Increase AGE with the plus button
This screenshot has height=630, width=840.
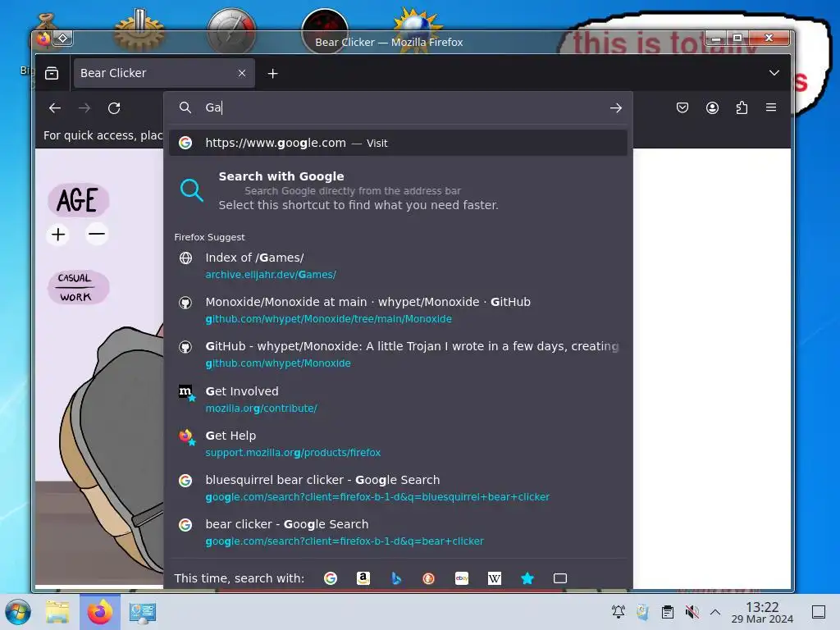tap(58, 235)
